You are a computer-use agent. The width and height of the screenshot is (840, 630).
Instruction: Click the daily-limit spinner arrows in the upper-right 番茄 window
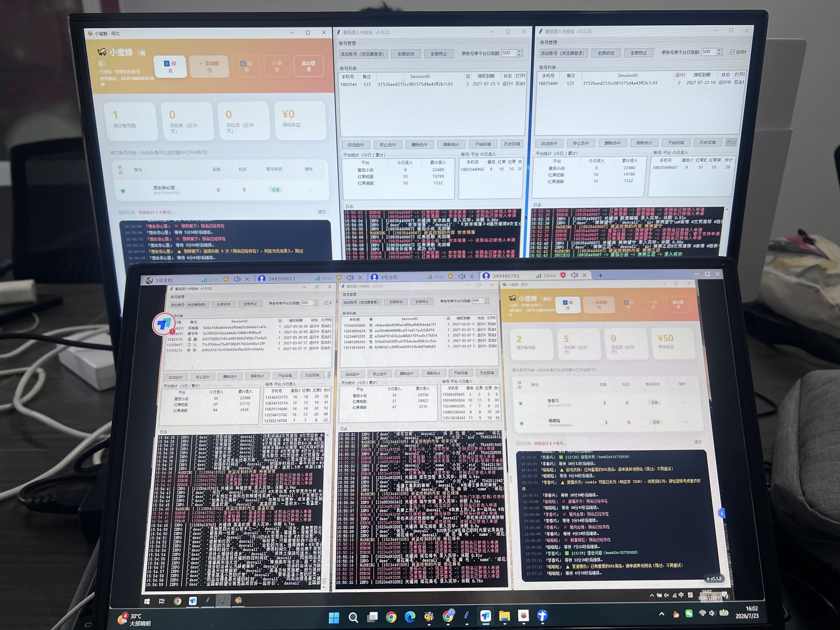tap(719, 52)
